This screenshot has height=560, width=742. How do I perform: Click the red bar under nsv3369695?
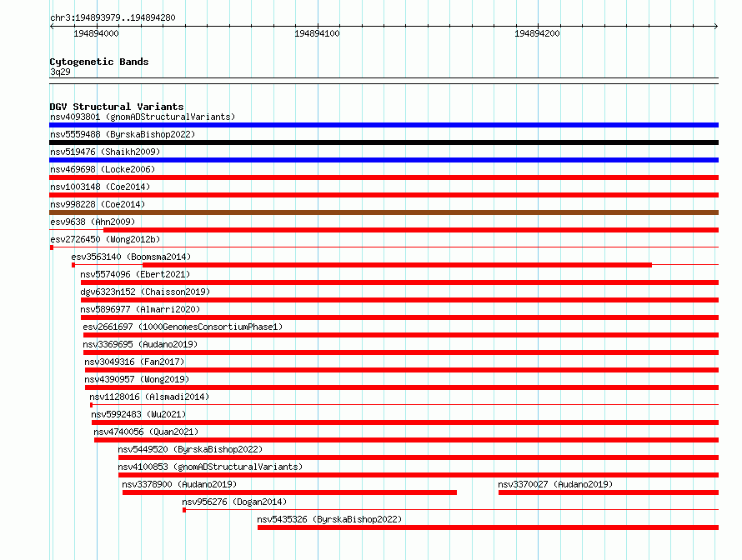401,352
